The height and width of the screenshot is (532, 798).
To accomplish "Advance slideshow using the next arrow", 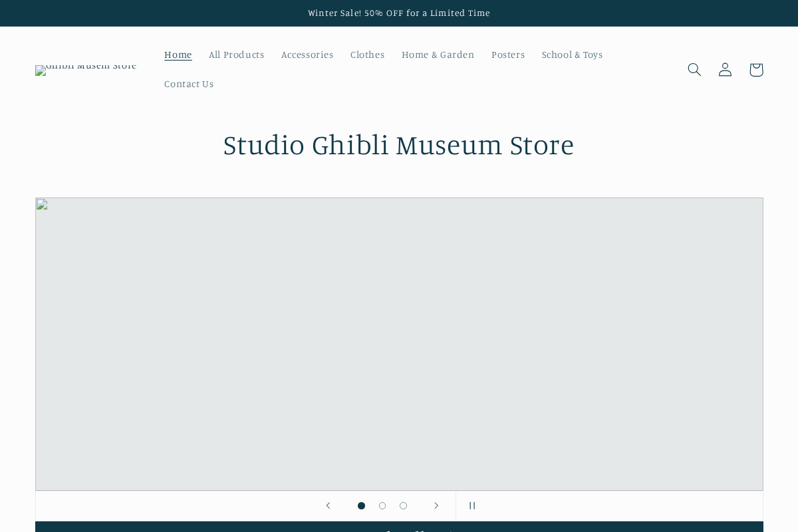I will [x=436, y=505].
